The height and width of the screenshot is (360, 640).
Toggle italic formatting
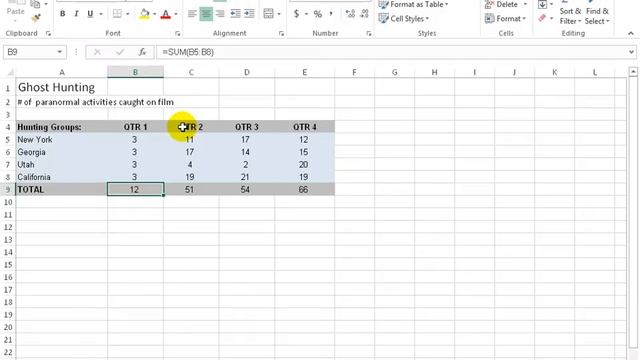[76, 14]
